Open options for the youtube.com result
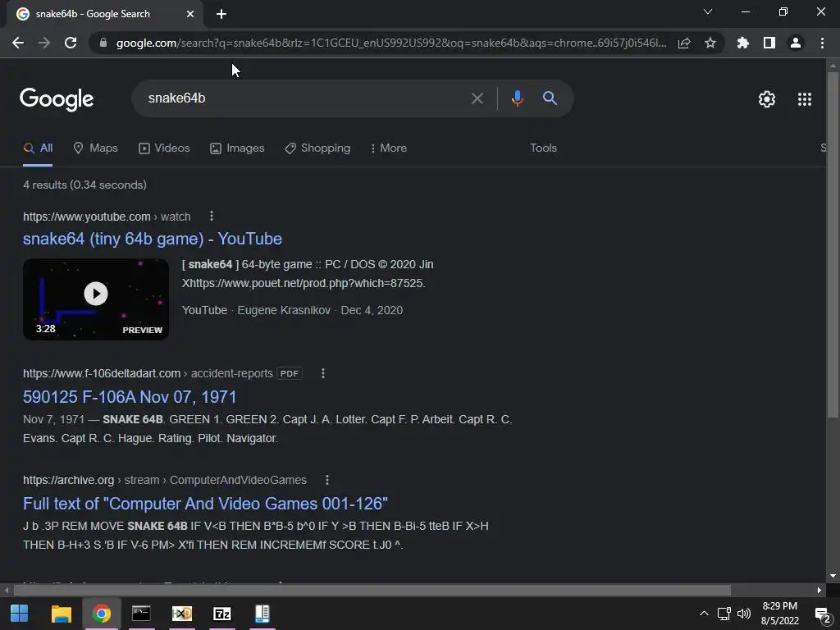This screenshot has width=840, height=630. pos(212,216)
